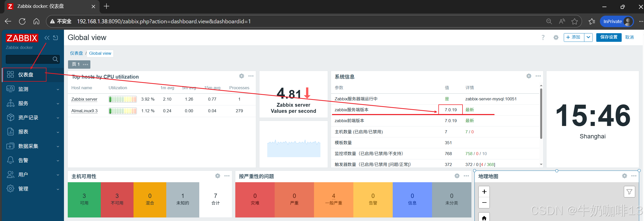Screen dimensions: 644x221
Task: Click the 管理 gear icon in sidebar
Action: [x=10, y=189]
